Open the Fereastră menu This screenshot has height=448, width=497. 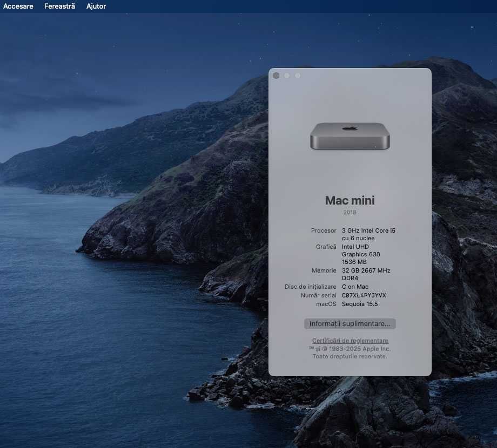click(x=59, y=6)
